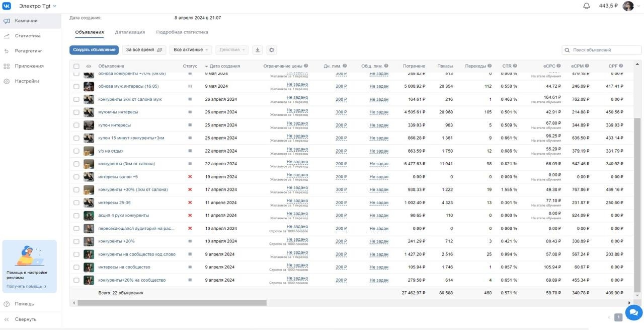Open the table settings gear icon
The image size is (644, 330).
[272, 50]
